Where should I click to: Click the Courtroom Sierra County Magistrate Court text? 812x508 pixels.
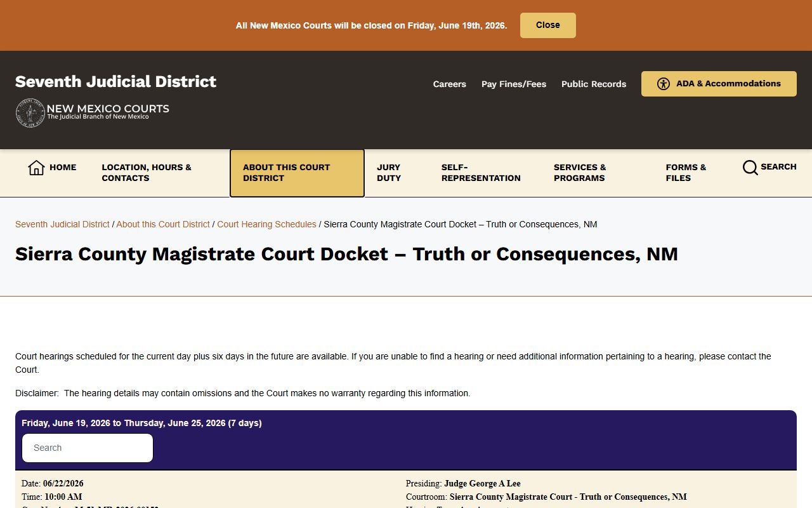546,497
